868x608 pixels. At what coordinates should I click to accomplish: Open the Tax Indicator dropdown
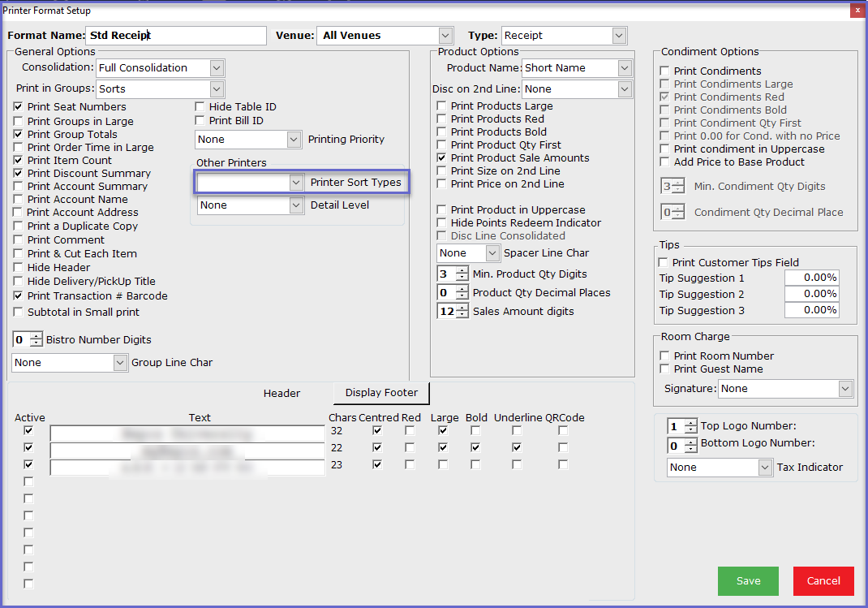pyautogui.click(x=720, y=468)
